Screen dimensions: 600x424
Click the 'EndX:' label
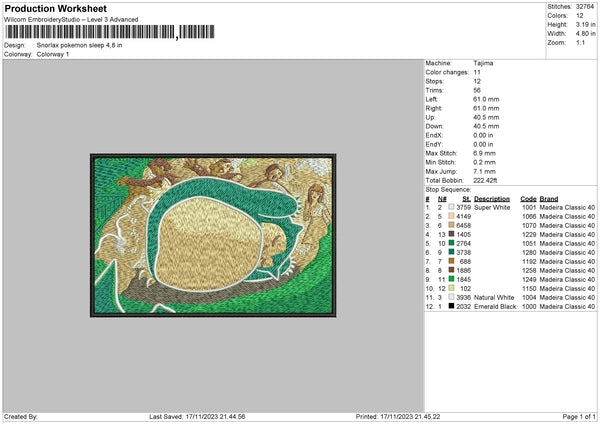pyautogui.click(x=434, y=135)
